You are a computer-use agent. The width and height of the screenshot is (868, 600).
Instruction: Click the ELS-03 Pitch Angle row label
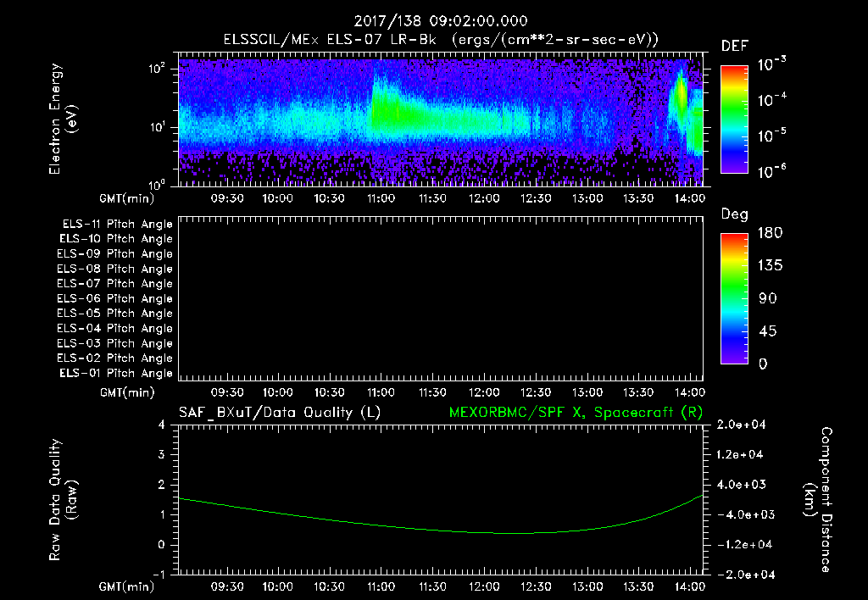point(114,344)
